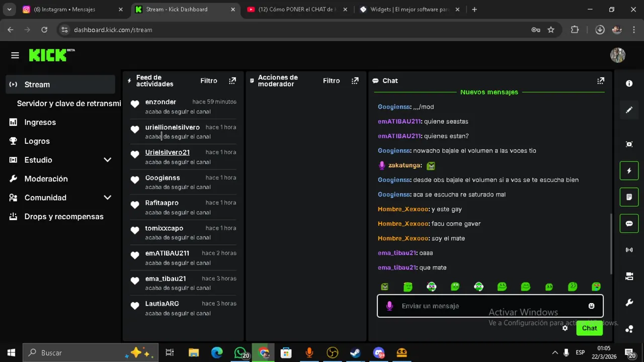Click uriellionelsilvero in activity feed
The height and width of the screenshot is (362, 644).
(x=173, y=127)
